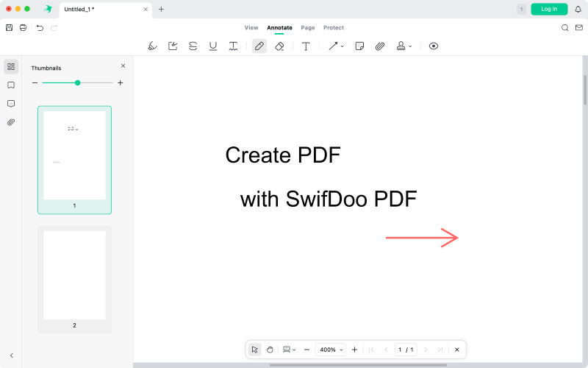Activate the Hand pan tool
Screen dimensions: 588x368
coord(270,350)
